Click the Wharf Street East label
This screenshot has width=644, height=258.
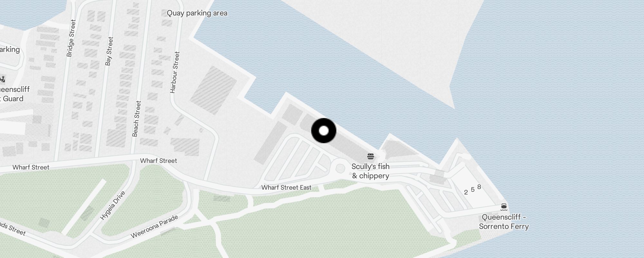point(286,187)
